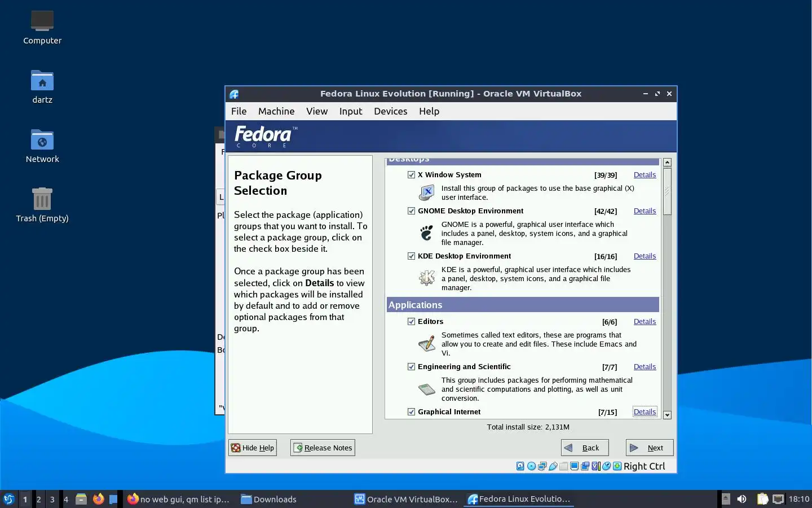Open the File menu
Screen dimensions: 812x508
[239, 111]
